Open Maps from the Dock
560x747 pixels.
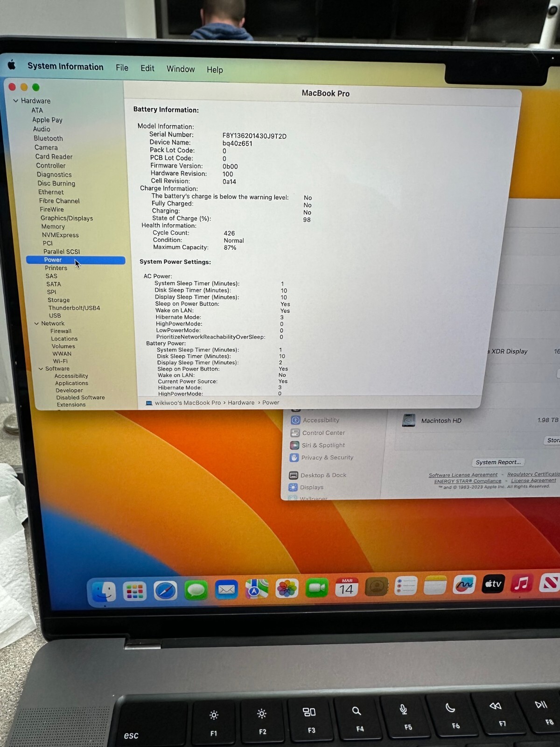257,589
